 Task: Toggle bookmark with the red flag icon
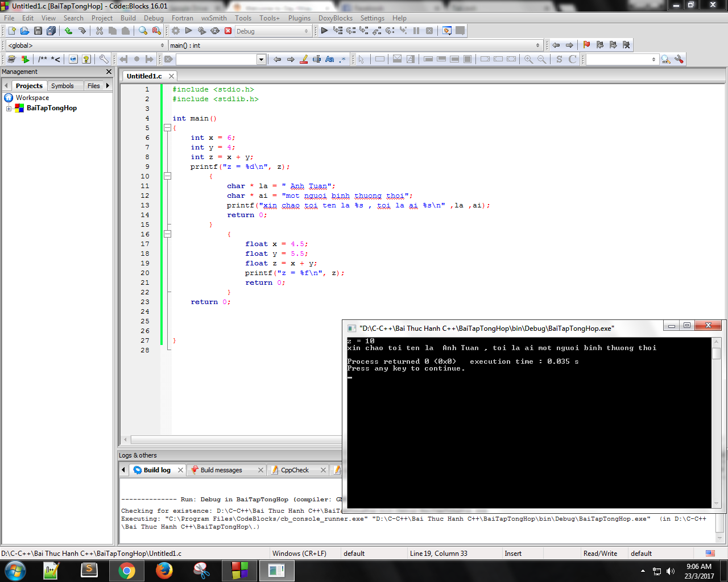[586, 45]
